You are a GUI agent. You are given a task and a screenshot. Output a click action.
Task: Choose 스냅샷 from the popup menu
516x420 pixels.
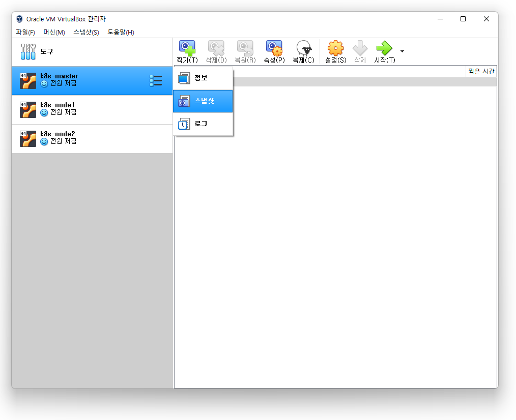click(203, 101)
